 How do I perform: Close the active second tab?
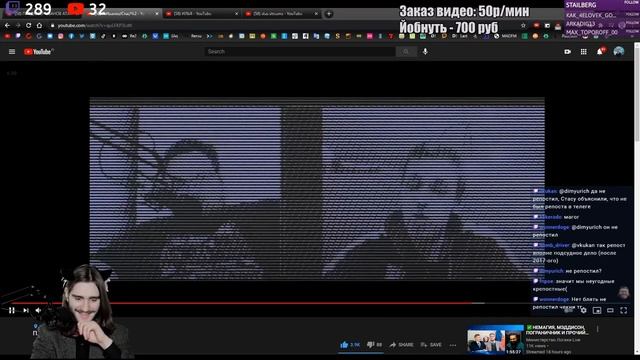click(157, 14)
